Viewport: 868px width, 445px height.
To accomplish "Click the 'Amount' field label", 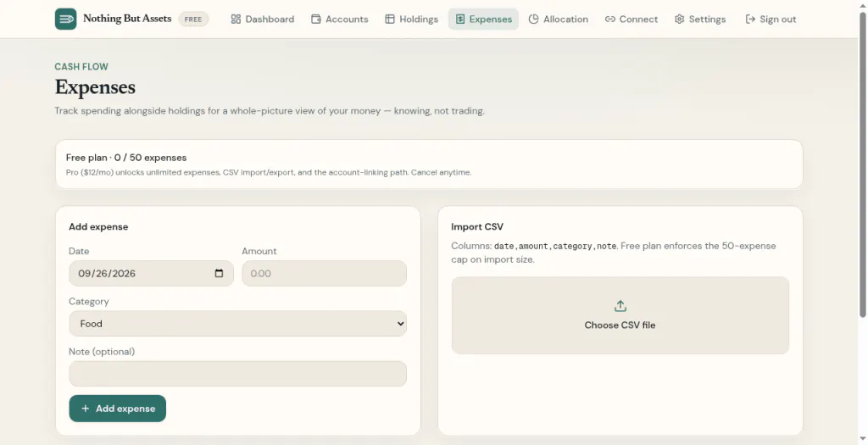I will 259,251.
